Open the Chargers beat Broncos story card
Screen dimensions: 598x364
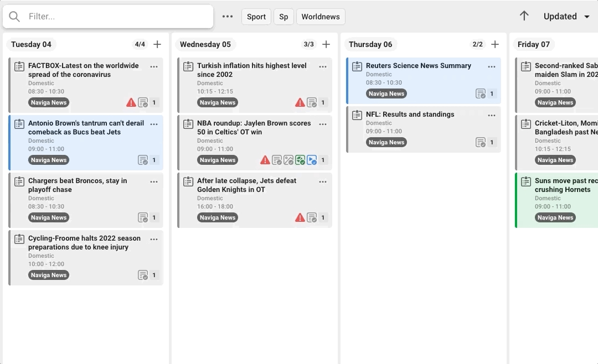coord(78,185)
